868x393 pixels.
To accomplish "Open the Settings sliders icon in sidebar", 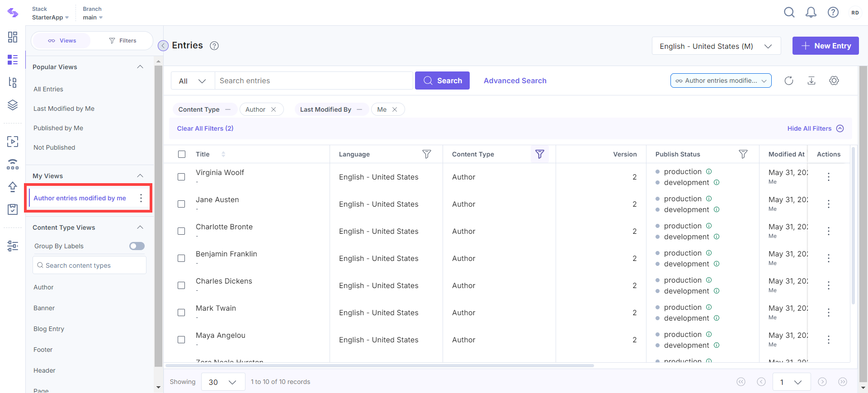I will click(x=13, y=246).
